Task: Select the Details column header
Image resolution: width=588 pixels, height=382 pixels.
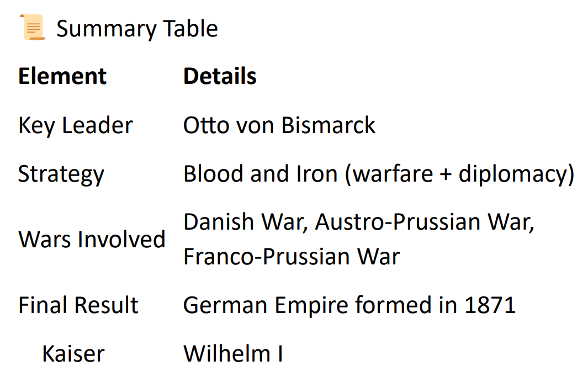Action: tap(220, 76)
